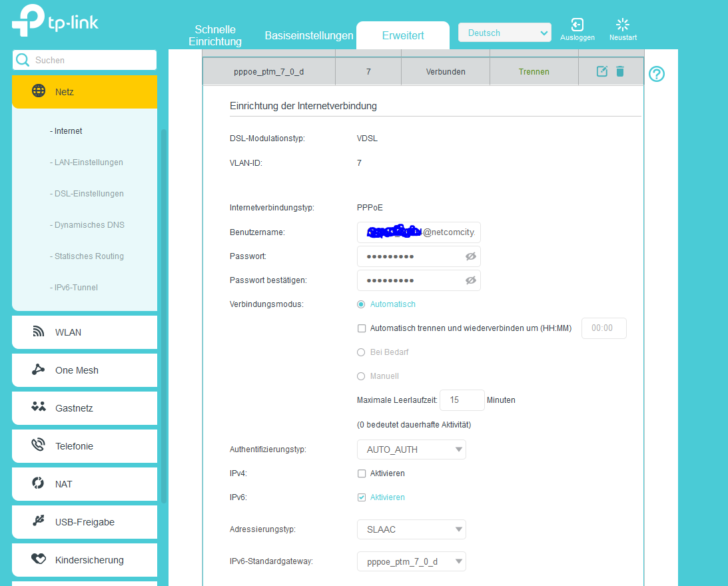The width and height of the screenshot is (728, 586).
Task: Open the WLAN section in sidebar
Action: [x=85, y=332]
